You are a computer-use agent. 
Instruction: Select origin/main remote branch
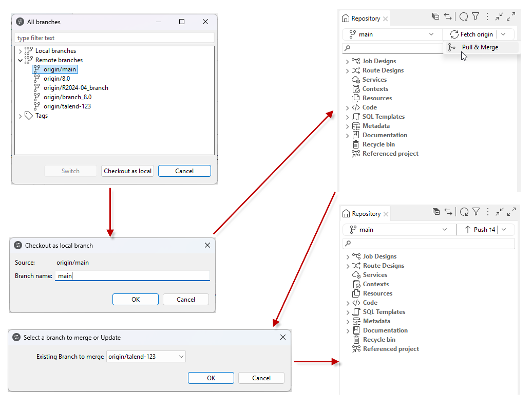point(55,69)
